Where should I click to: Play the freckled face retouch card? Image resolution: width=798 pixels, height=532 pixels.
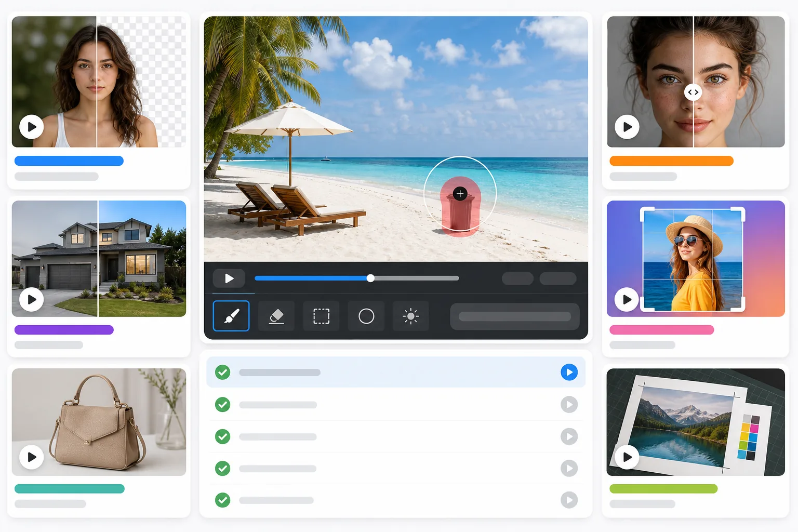627,127
